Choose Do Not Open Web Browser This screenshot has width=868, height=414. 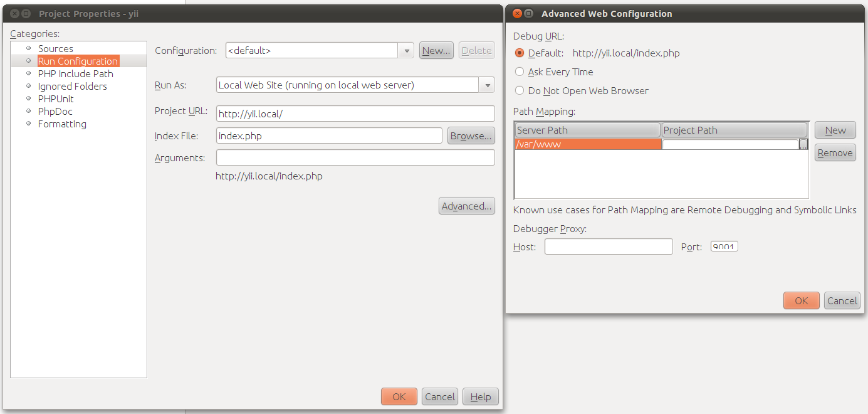pos(520,91)
